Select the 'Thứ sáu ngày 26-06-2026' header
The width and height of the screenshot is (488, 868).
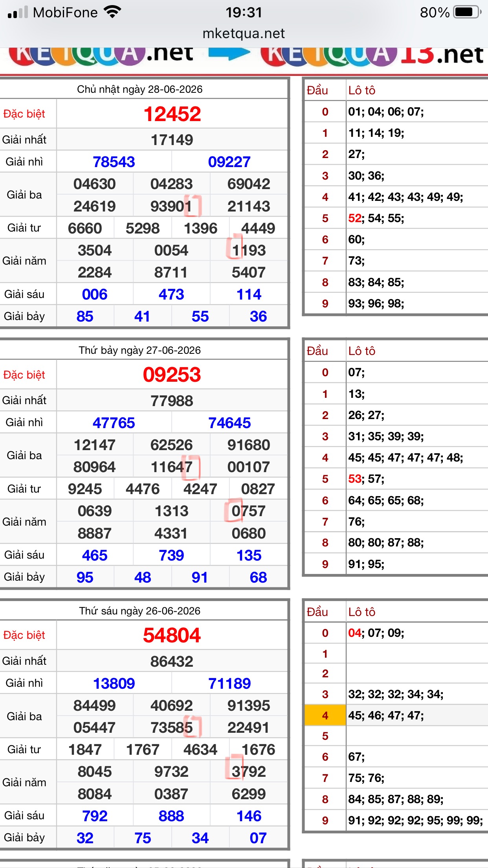[140, 611]
